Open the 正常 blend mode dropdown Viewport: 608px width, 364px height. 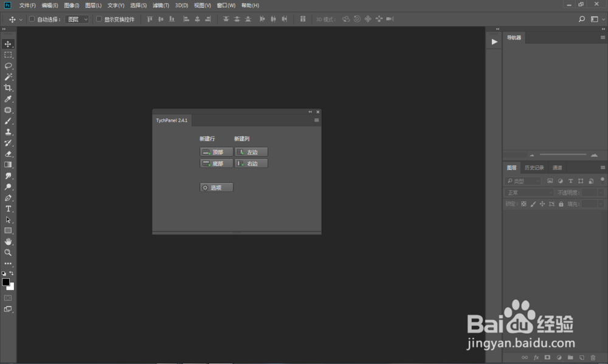tap(530, 193)
